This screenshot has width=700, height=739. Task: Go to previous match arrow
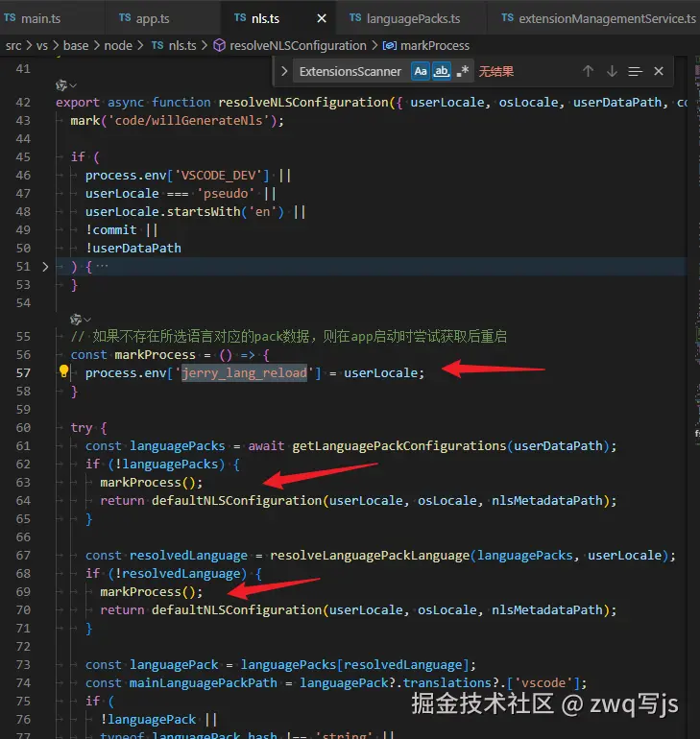pos(588,71)
